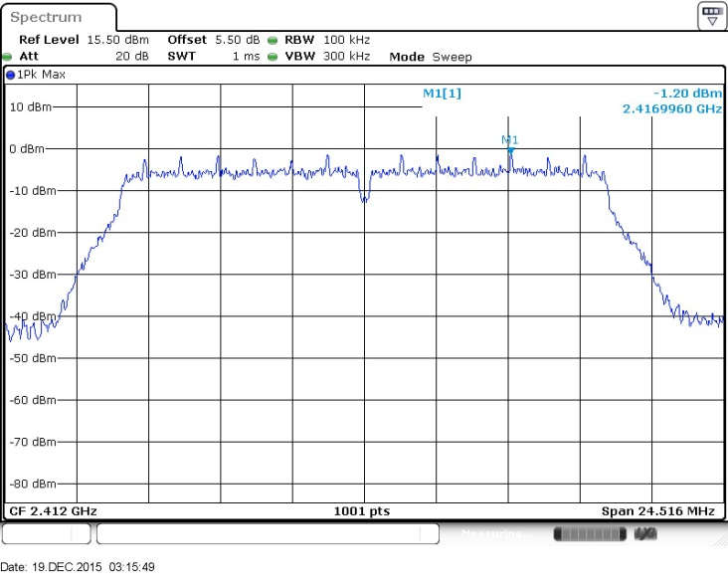Screen dimensions: 728x588
Task: Click the Mode Sweep label
Action: pyautogui.click(x=431, y=57)
